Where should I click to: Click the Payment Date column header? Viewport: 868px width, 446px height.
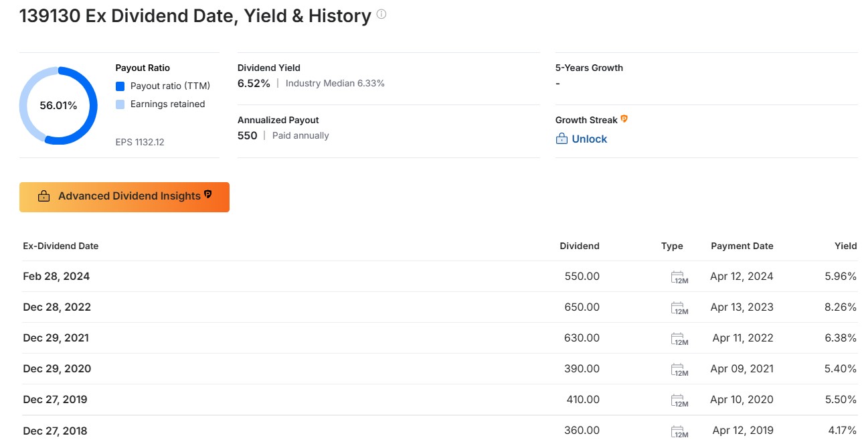742,246
